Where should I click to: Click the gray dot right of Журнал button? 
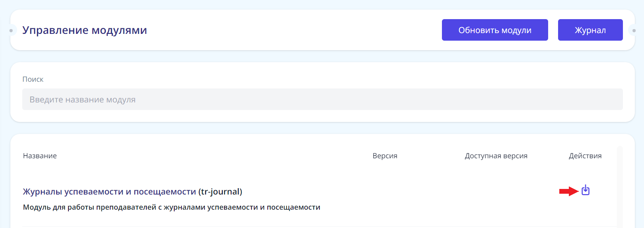pyautogui.click(x=634, y=30)
